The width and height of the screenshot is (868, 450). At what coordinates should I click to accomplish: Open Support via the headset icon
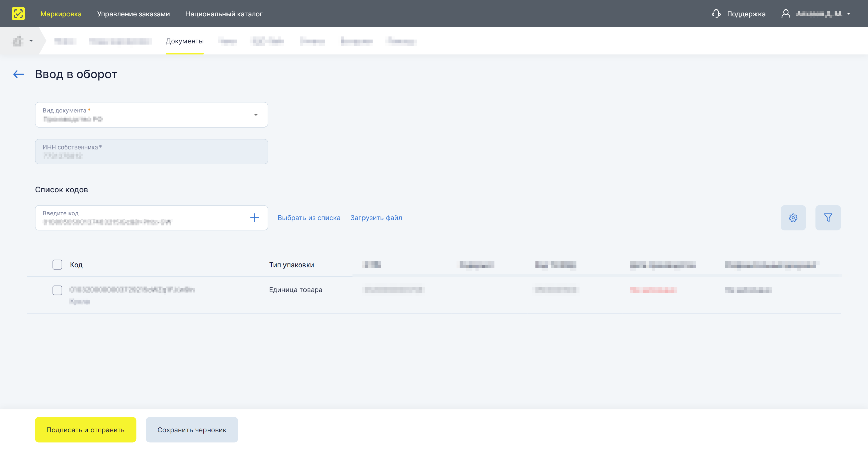(716, 14)
